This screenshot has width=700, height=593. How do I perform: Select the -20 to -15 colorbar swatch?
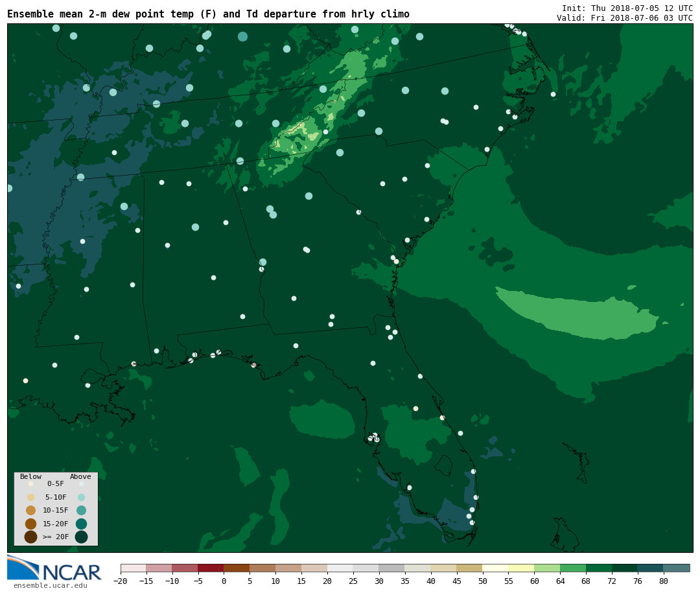[134, 568]
